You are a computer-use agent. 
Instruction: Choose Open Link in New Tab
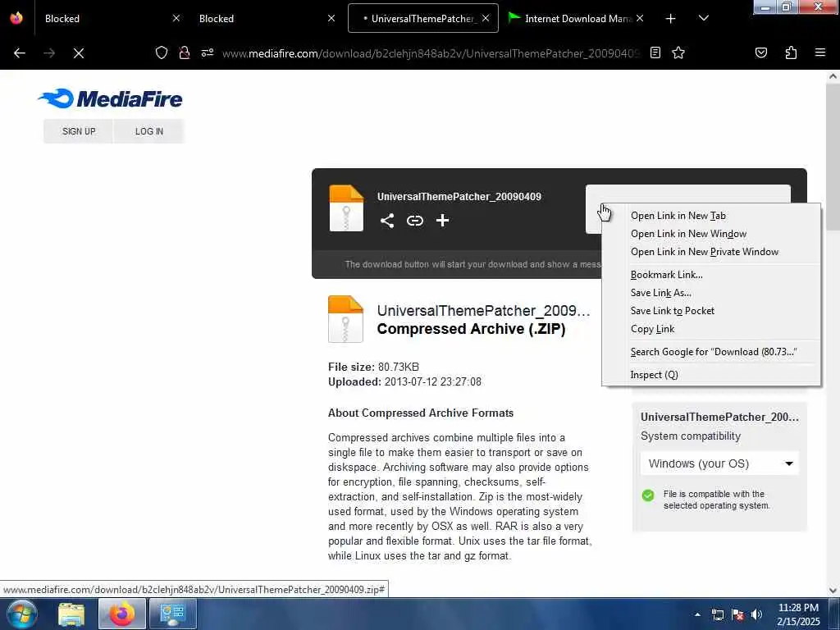(x=711, y=216)
